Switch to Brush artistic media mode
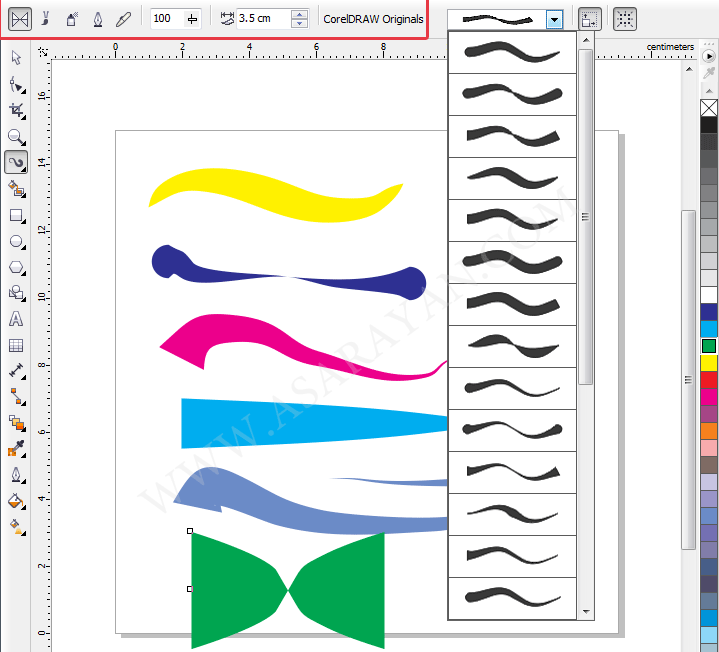 (x=46, y=18)
